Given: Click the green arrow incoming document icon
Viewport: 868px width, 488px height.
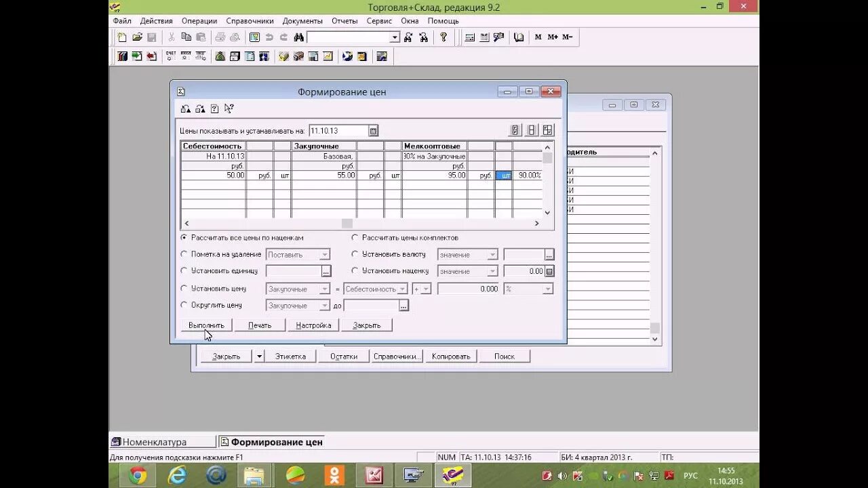Looking at the screenshot, I should (137, 56).
